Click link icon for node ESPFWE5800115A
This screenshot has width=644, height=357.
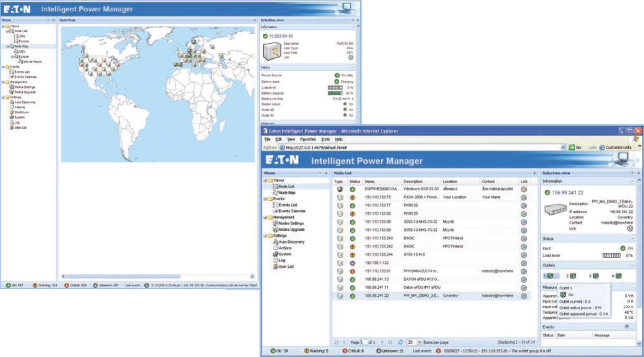tap(523, 189)
